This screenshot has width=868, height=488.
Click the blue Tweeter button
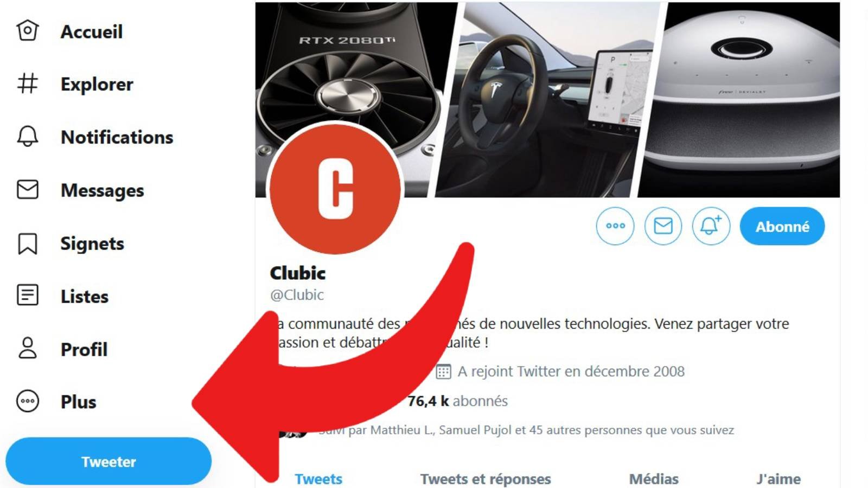pos(108,461)
